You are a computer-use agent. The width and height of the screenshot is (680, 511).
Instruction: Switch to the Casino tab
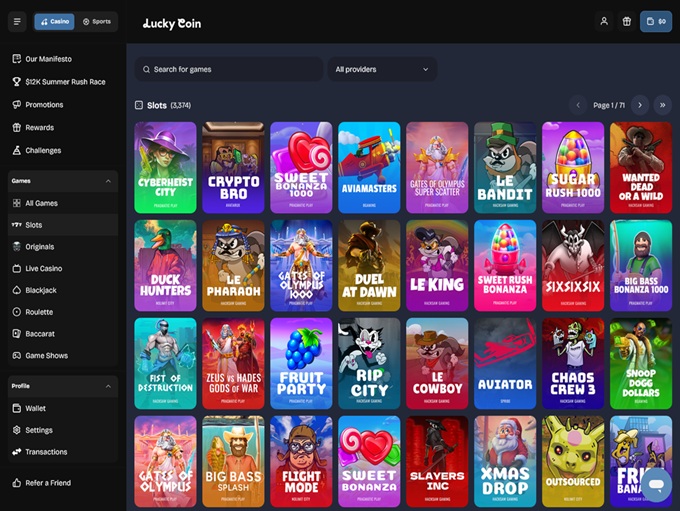[x=55, y=22]
